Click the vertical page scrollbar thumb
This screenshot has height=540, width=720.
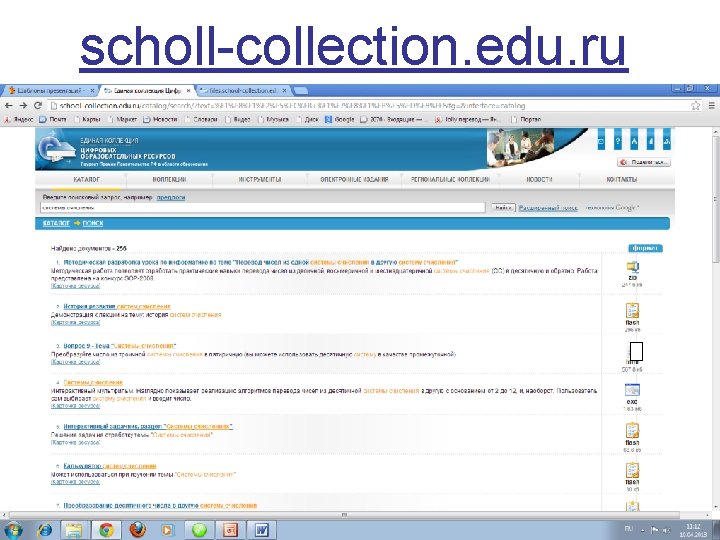716,197
